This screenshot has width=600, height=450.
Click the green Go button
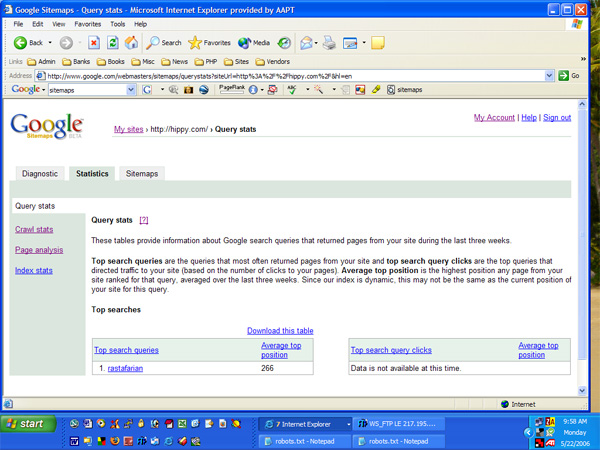pos(569,75)
